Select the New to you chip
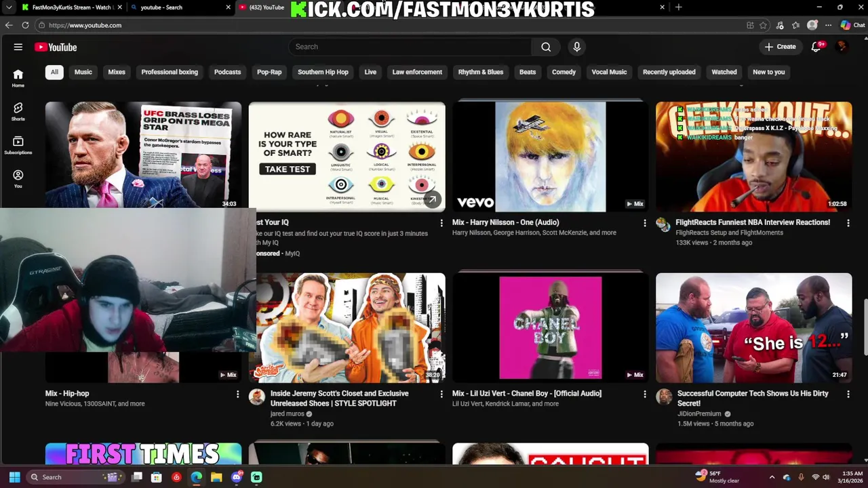This screenshot has width=868, height=488. [x=768, y=72]
